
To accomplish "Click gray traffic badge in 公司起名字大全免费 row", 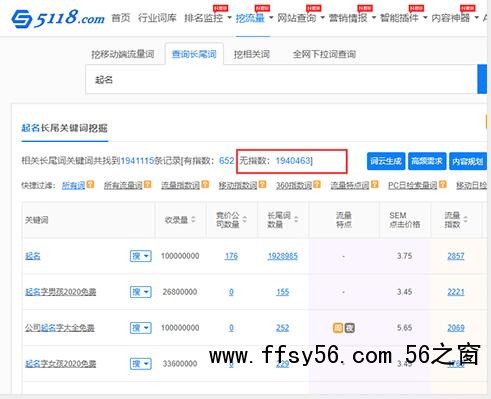I will coord(349,328).
